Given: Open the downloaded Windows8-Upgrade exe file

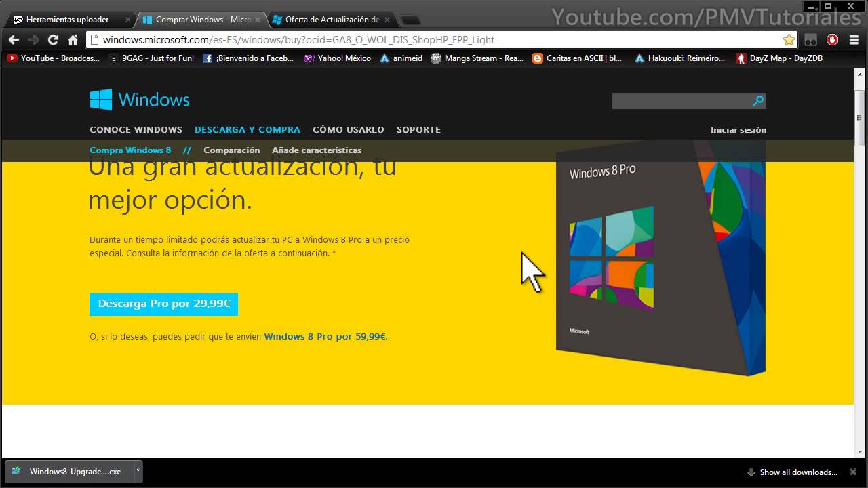Looking at the screenshot, I should point(69,471).
